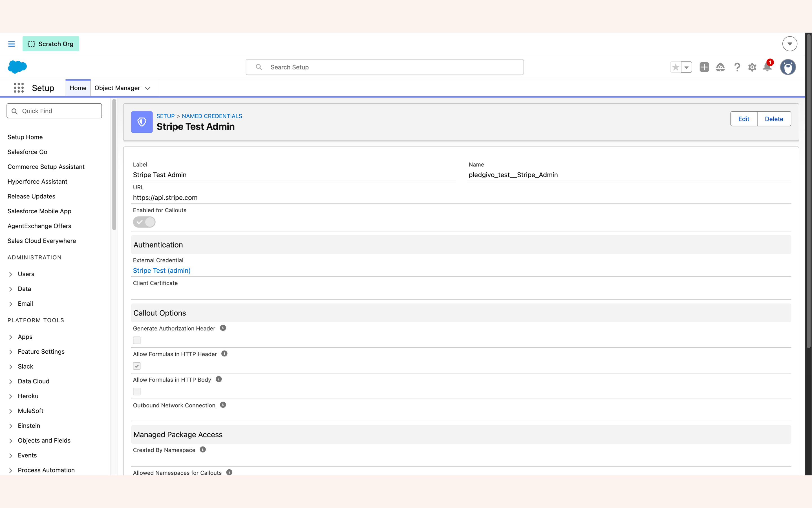812x508 pixels.
Task: Expand the MuleSoft tree node
Action: tap(11, 411)
